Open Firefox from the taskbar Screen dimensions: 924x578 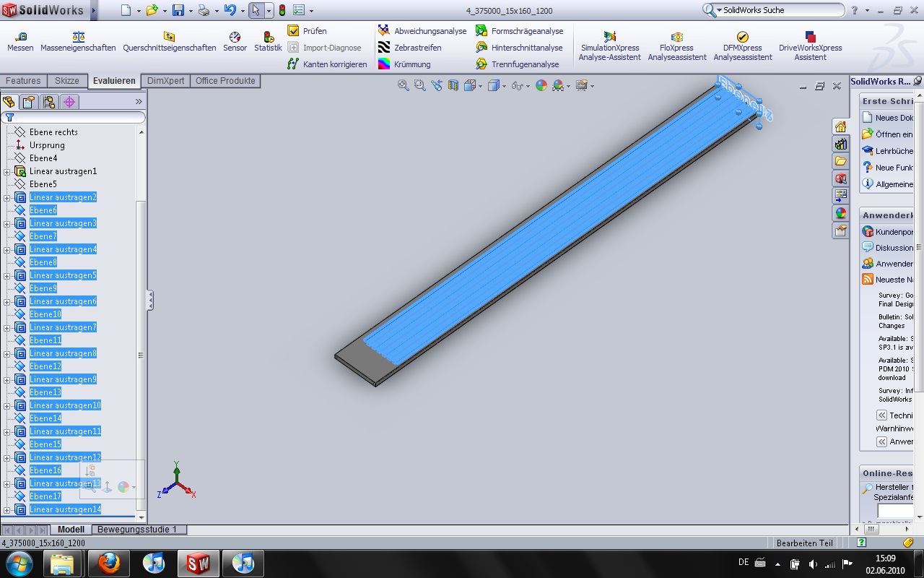click(x=109, y=563)
